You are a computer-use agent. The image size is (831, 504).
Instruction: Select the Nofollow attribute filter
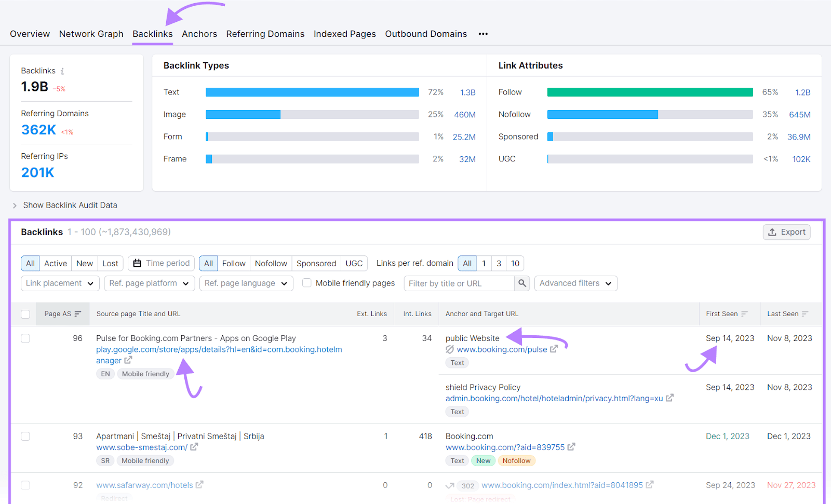tap(271, 263)
